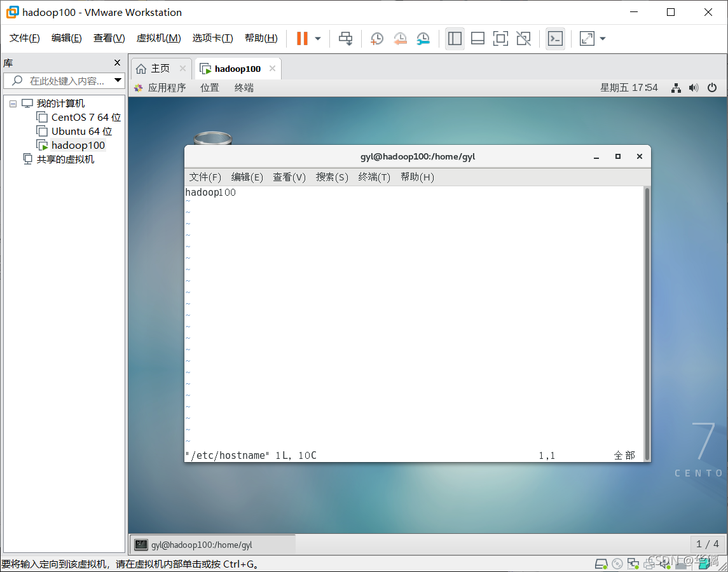Open the 终端(T) menu in the terminal
Viewport: 728px width, 572px height.
coord(373,177)
